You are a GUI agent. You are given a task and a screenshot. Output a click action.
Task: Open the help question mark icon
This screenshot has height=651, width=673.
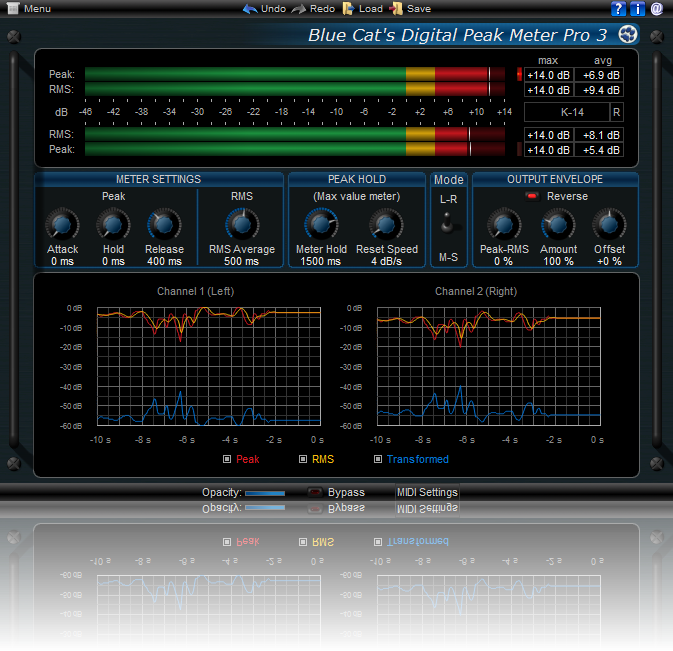click(x=618, y=9)
